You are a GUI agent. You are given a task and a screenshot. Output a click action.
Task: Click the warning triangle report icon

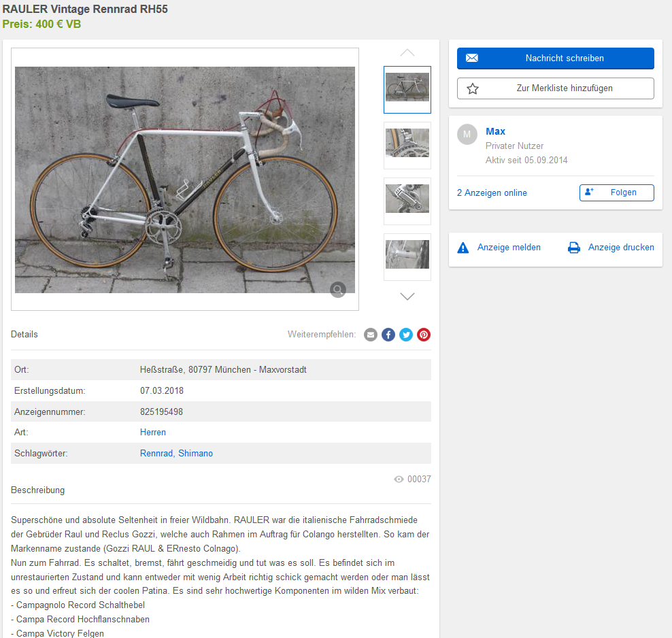click(x=463, y=248)
